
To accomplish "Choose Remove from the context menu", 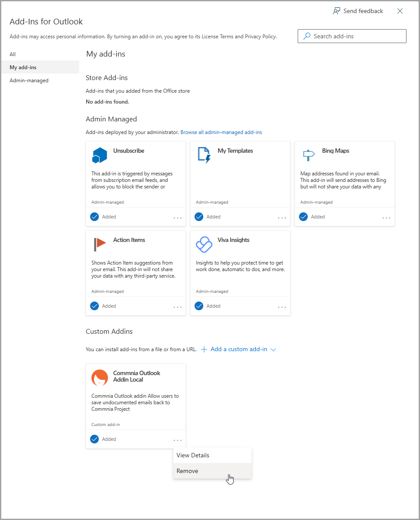I will tap(212, 471).
